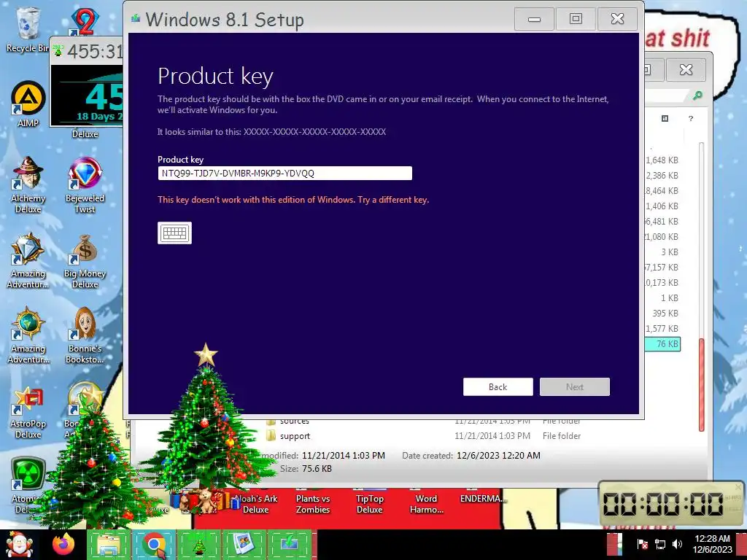Minimize the Windows 8.1 Setup window
Screen dimensions: 747x560
pyautogui.click(x=534, y=19)
